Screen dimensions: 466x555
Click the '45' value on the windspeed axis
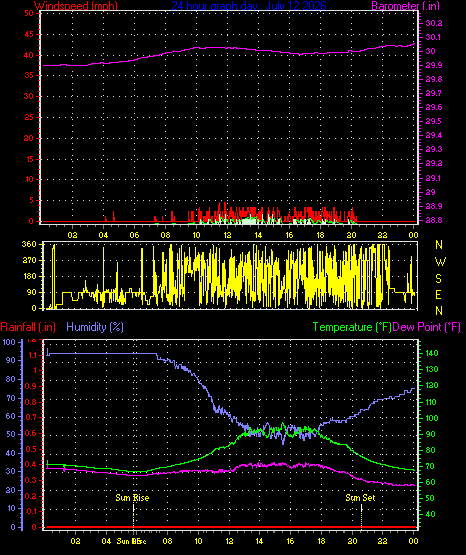29,35
